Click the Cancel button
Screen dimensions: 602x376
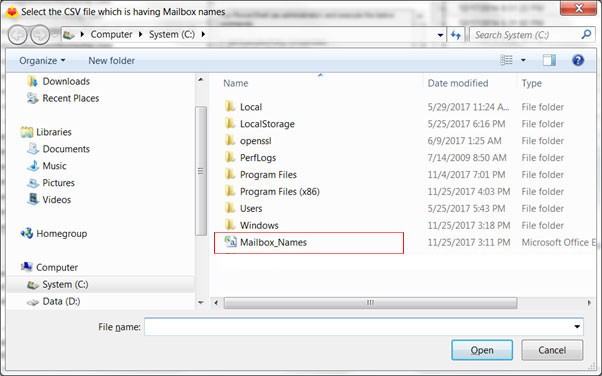[x=552, y=350]
